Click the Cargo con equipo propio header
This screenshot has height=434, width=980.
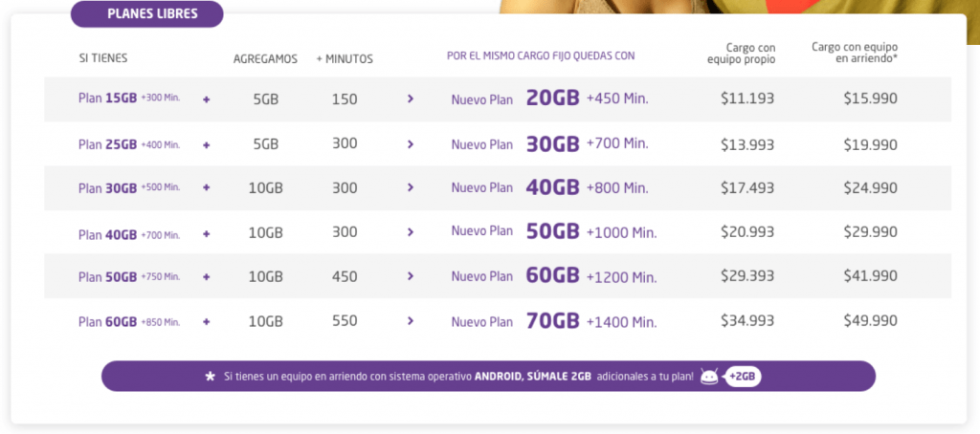coord(742,54)
